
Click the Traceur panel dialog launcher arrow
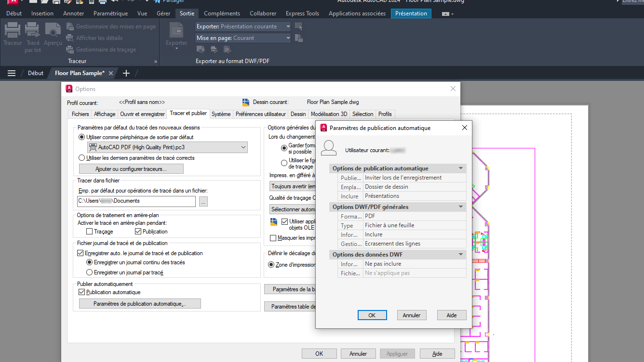point(155,62)
